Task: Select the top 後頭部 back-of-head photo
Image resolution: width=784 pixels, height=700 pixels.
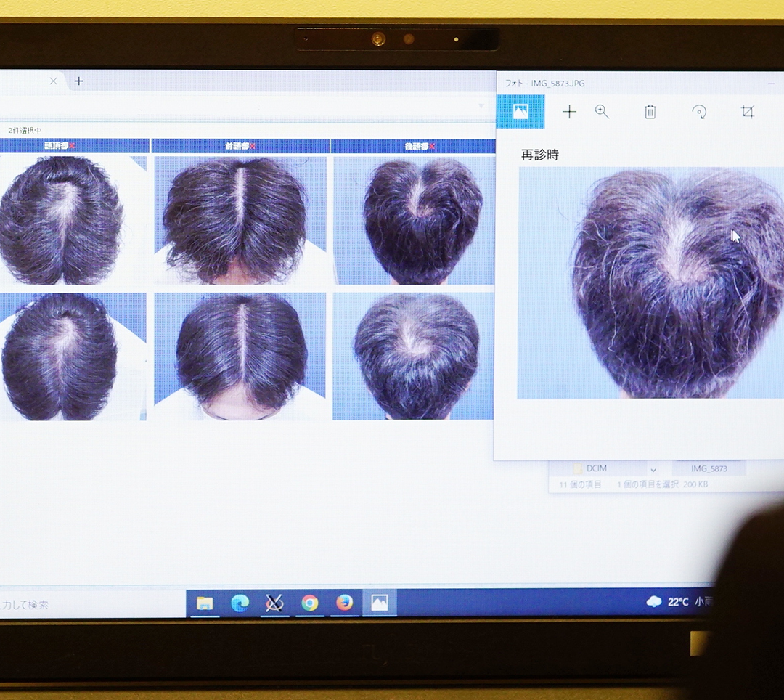Action: 414,221
